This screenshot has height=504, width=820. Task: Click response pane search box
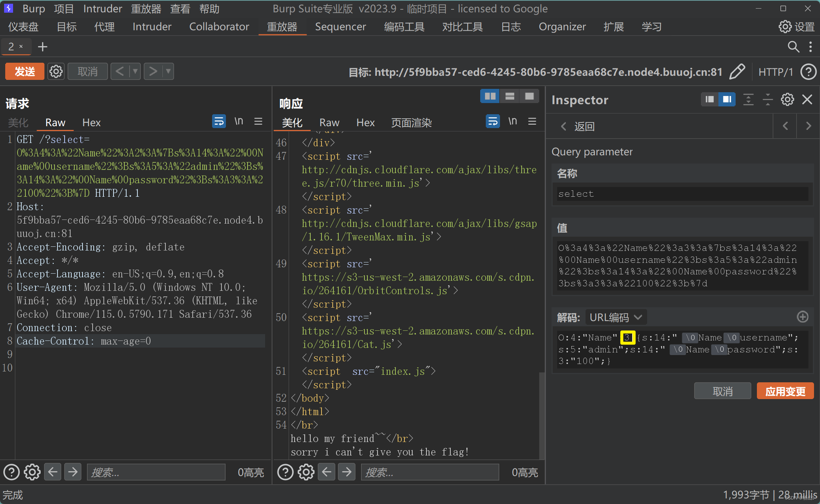point(430,472)
